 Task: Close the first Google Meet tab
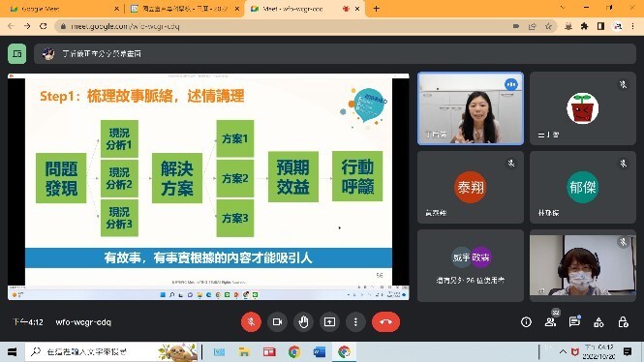pyautogui.click(x=116, y=9)
